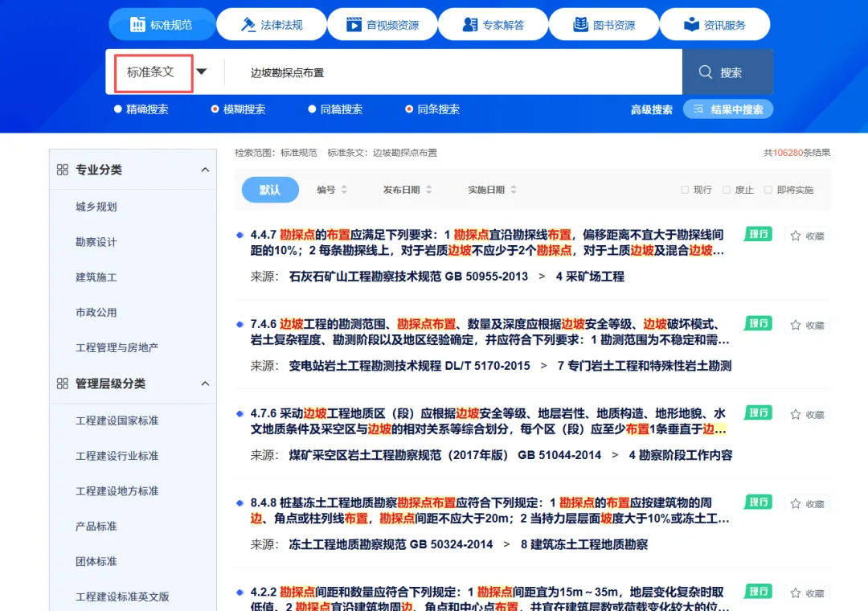Screen dimensions: 868x611
Task: Check the 现行 filter checkbox
Action: 685,190
